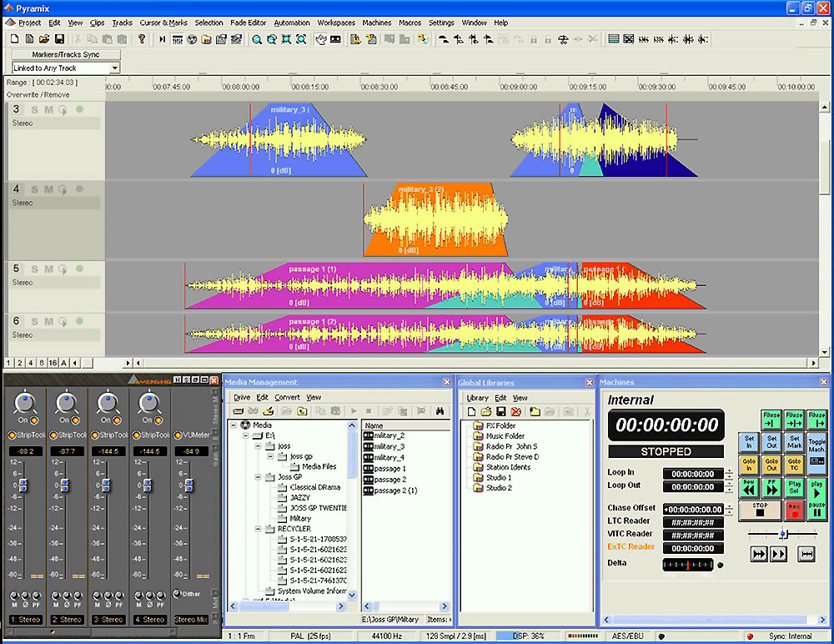Click the binoculars search icon in Media Management
This screenshot has width=834, height=644.
[x=441, y=411]
